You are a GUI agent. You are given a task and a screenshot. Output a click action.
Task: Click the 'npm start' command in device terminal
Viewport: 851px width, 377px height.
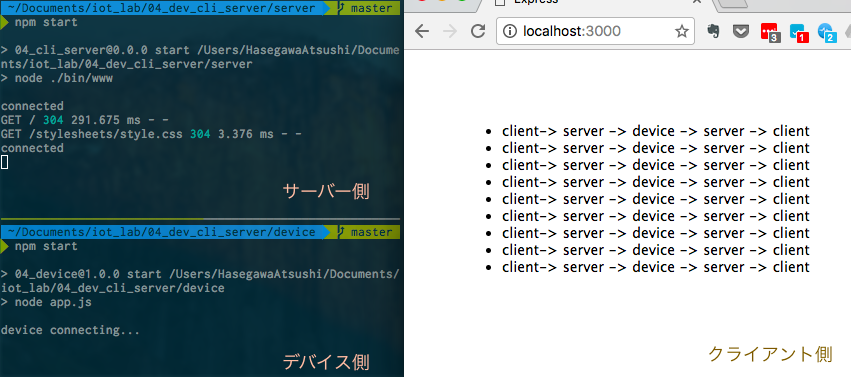coord(46,246)
